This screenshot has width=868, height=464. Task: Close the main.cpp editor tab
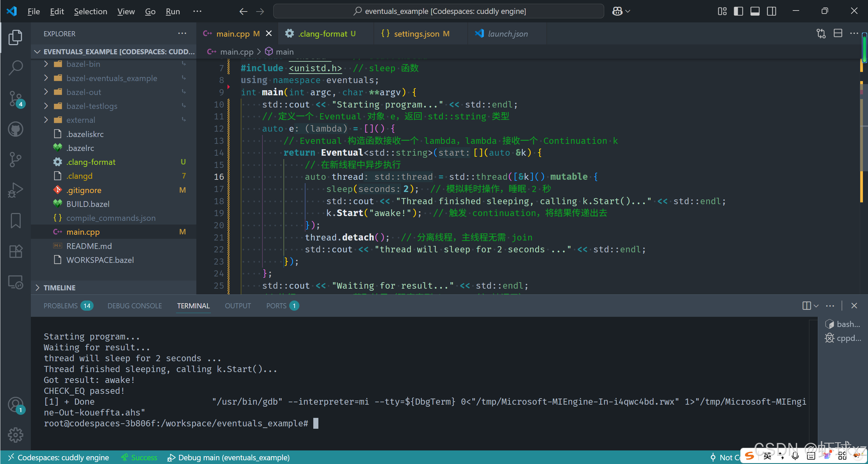pos(269,33)
